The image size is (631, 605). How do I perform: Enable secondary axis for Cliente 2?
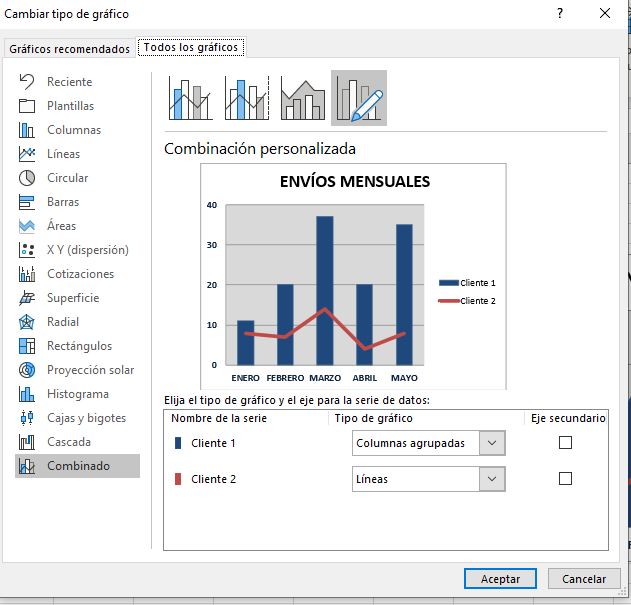point(565,479)
